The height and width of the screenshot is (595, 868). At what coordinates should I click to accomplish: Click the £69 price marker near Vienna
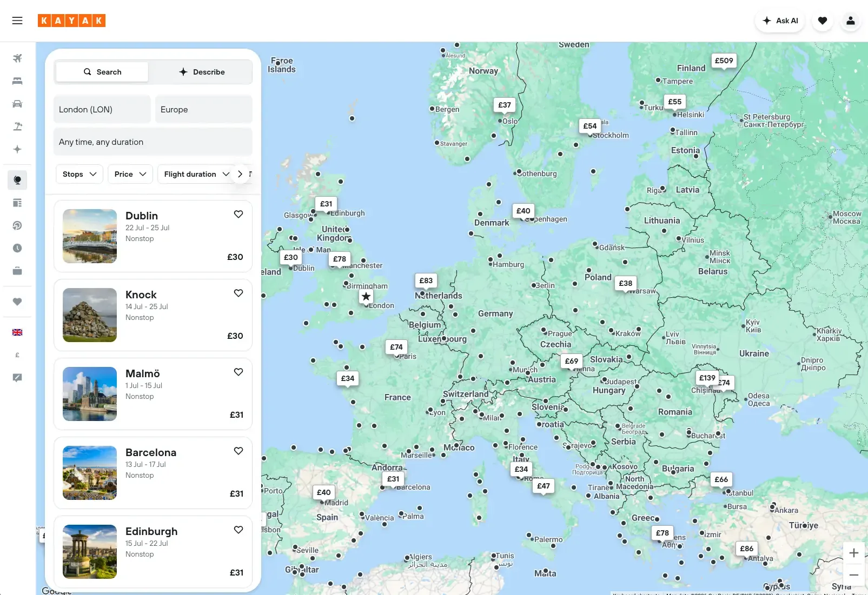pos(572,361)
